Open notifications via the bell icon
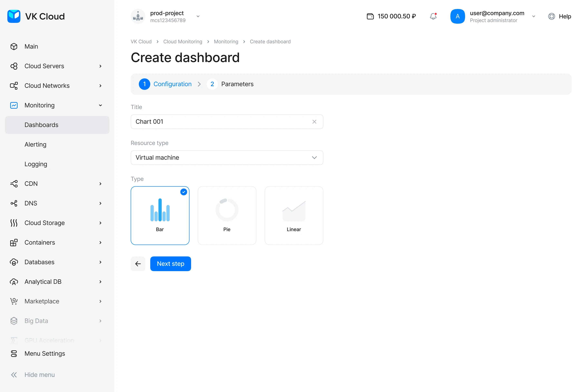This screenshot has height=392, width=588. pos(433,16)
